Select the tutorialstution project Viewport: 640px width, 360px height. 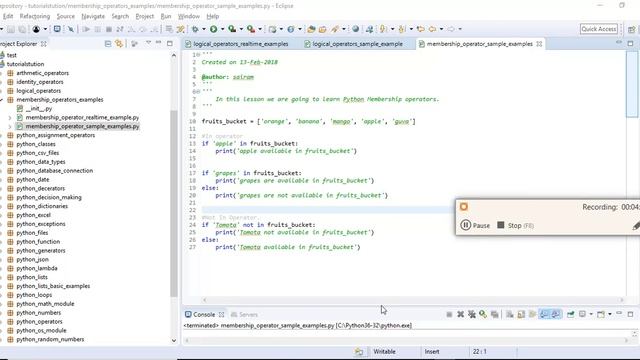[x=25, y=64]
